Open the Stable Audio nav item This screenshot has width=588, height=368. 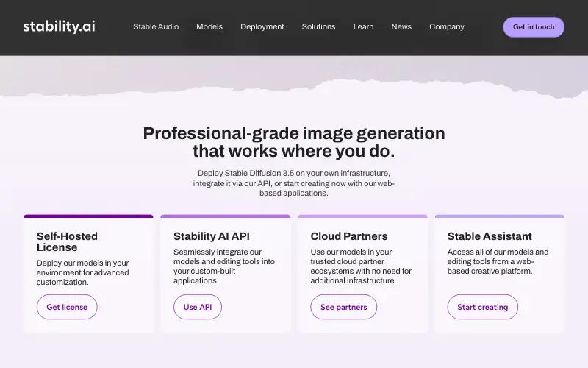click(156, 26)
